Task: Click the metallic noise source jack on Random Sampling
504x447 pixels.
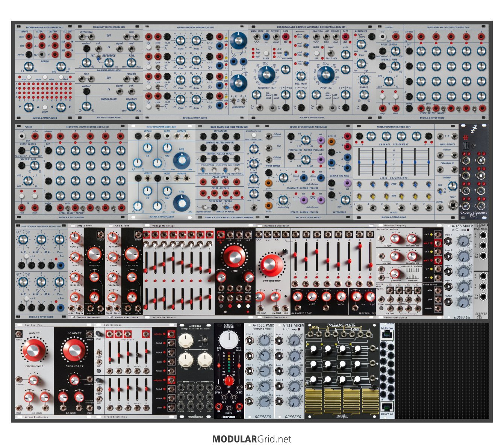Action: pos(437,308)
